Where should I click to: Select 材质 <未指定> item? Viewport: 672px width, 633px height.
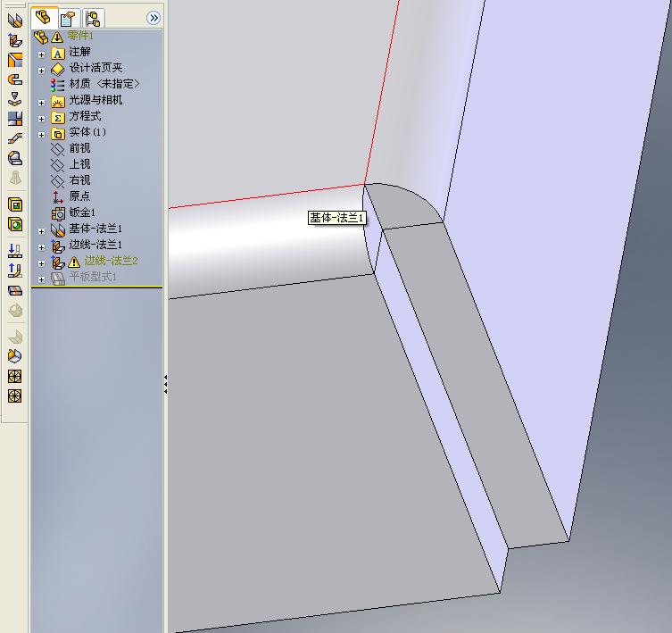[104, 84]
